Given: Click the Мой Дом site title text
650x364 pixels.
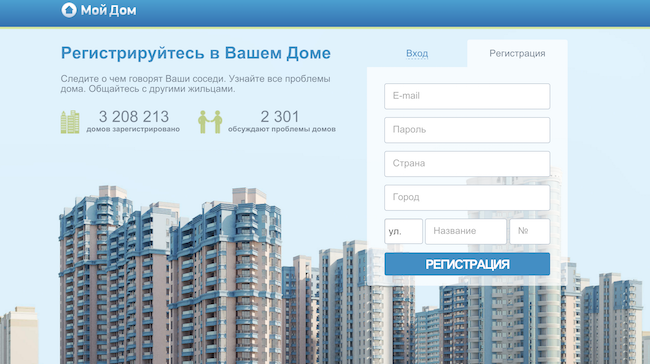Looking at the screenshot, I should (108, 10).
